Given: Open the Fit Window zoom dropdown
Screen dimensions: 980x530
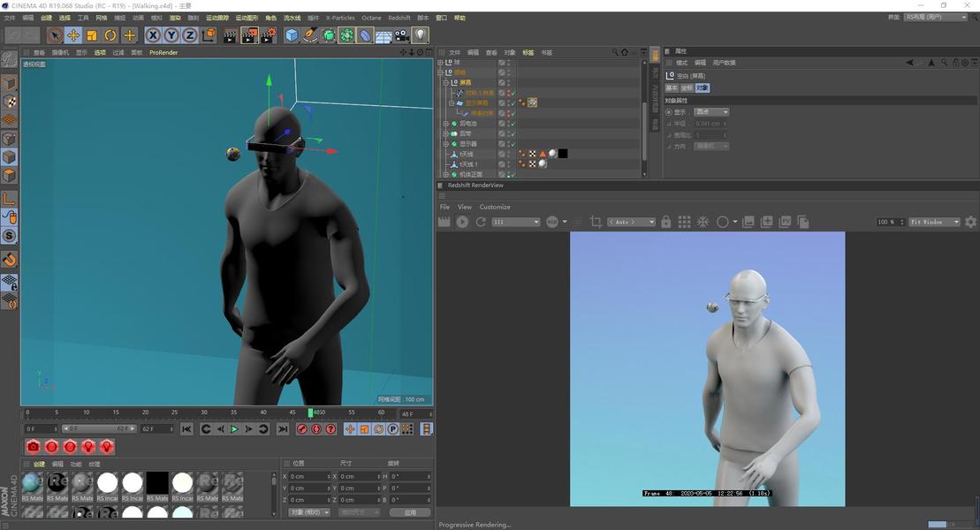Looking at the screenshot, I should pyautogui.click(x=934, y=222).
